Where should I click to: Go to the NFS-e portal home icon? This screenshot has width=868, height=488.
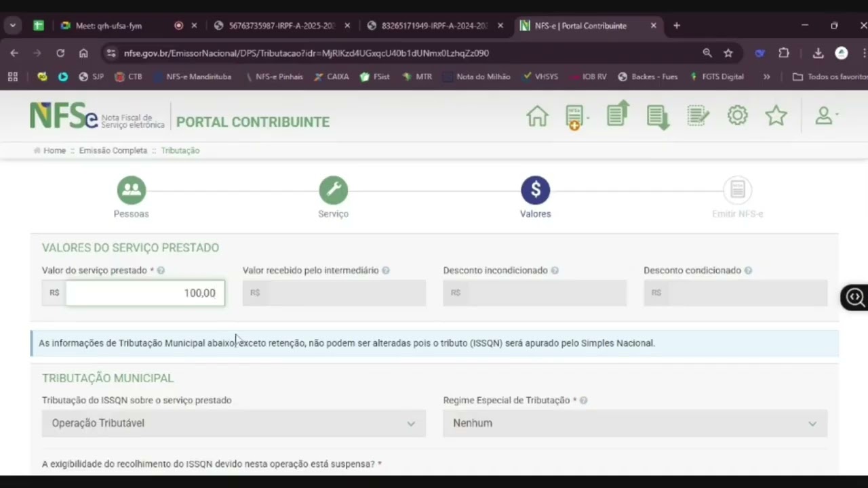tap(537, 116)
